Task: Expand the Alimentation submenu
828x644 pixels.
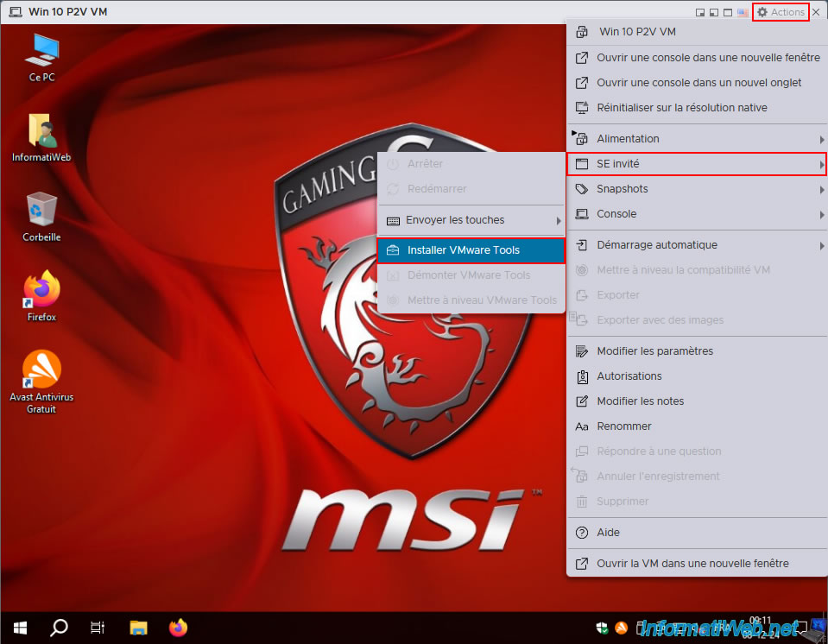Action: 697,139
